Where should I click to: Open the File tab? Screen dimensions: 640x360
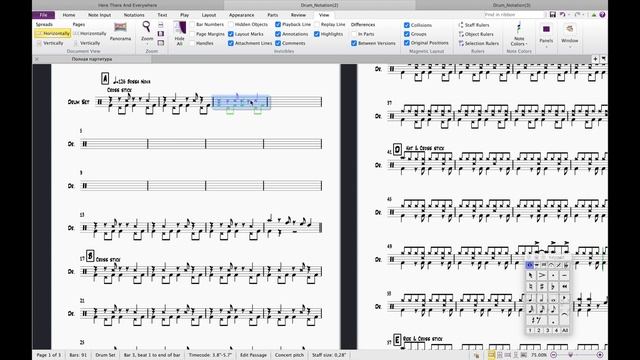coord(43,15)
